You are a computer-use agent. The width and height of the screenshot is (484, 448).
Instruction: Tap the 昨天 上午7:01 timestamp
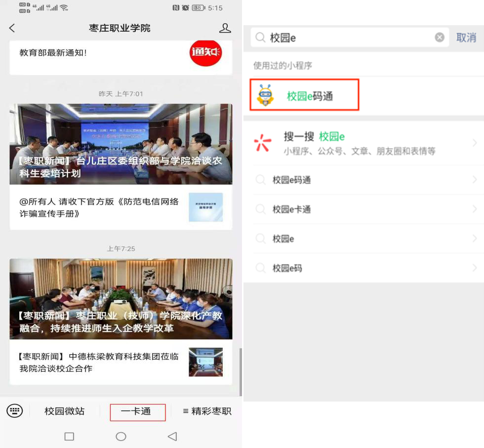tap(121, 94)
